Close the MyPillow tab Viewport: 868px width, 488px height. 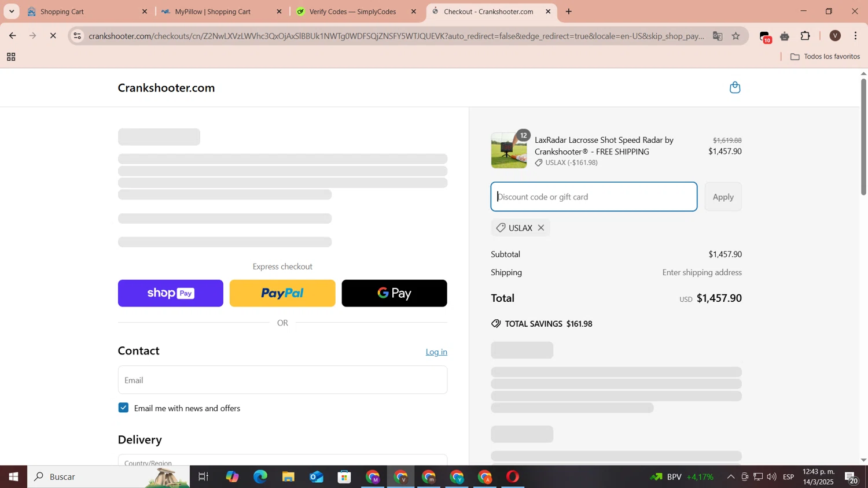click(279, 12)
